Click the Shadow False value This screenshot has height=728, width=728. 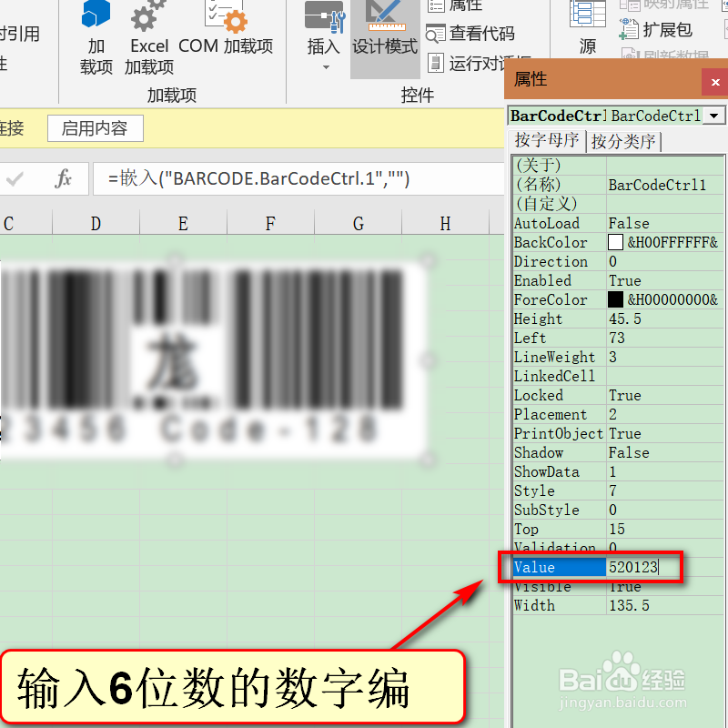(x=665, y=452)
